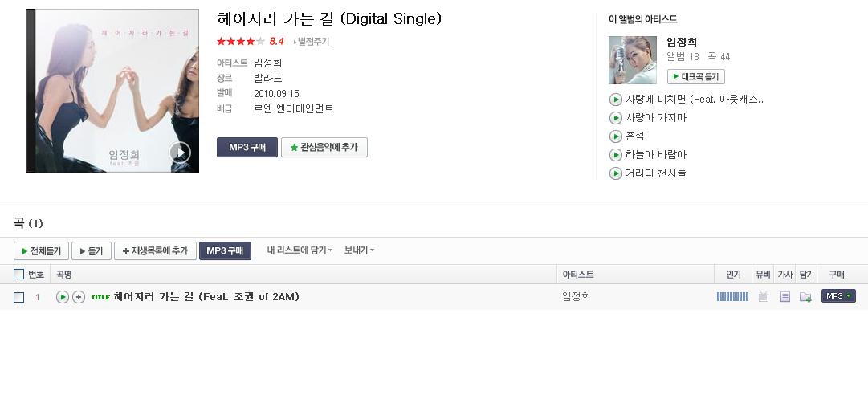Play the song 흔적 from the artist list

tap(615, 136)
